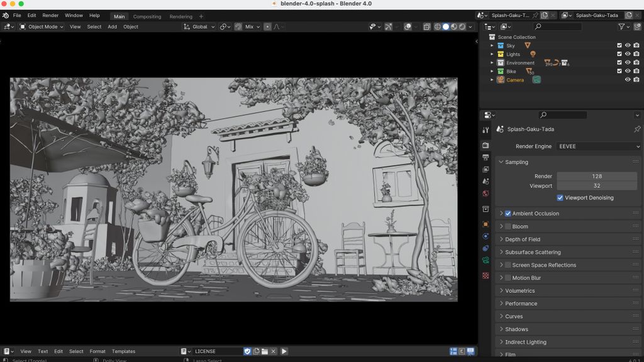Open the Render Properties tab
This screenshot has height=362, width=644.
point(484,146)
